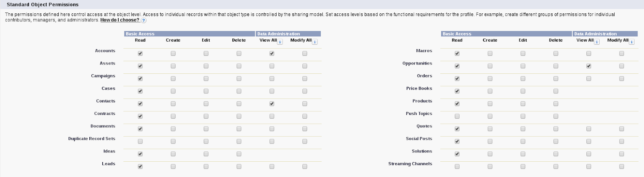Click the right table View All info icon
The width and height of the screenshot is (644, 177).
tap(597, 42)
